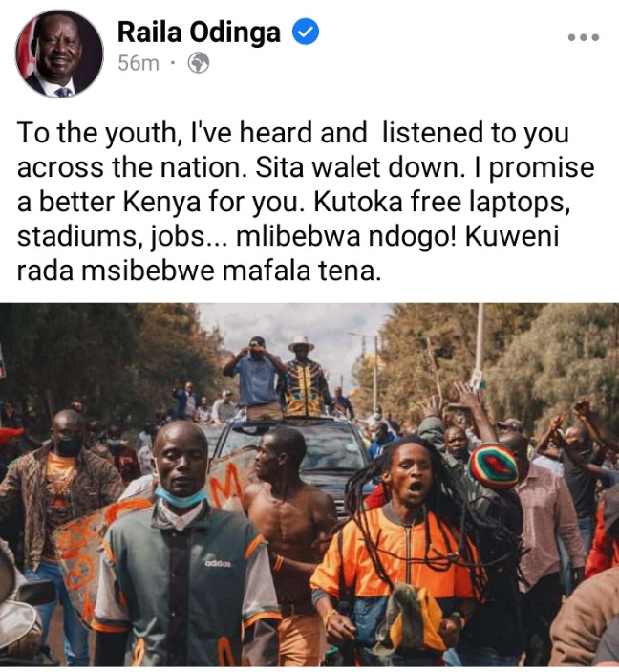The width and height of the screenshot is (619, 672).
Task: Click the globe public-audience icon
Action: pyautogui.click(x=199, y=63)
